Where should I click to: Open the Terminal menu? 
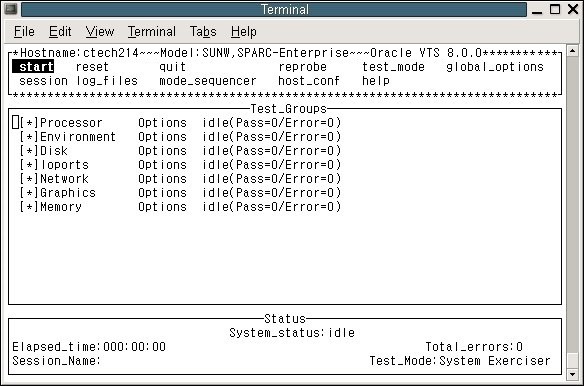coord(152,32)
